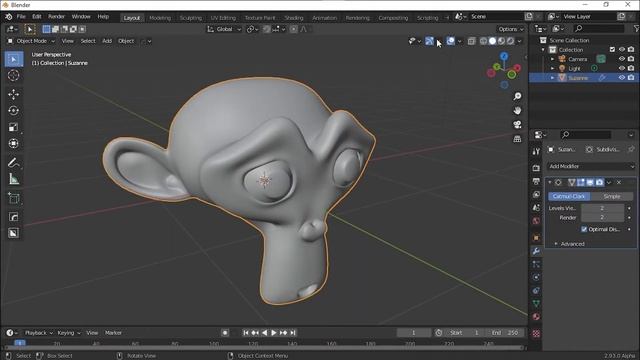Open the shading options dropdown arrow
Image resolution: width=640 pixels, height=360 pixels.
click(520, 41)
